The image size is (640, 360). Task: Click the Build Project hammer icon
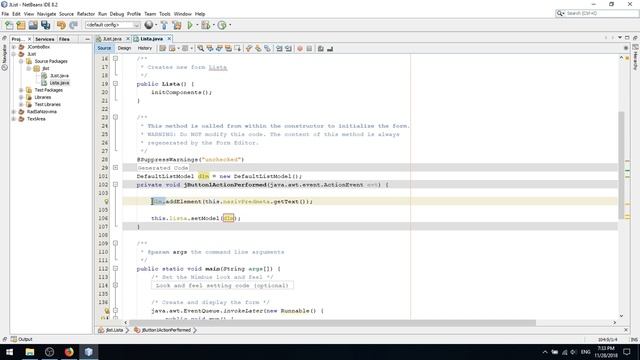click(x=164, y=25)
